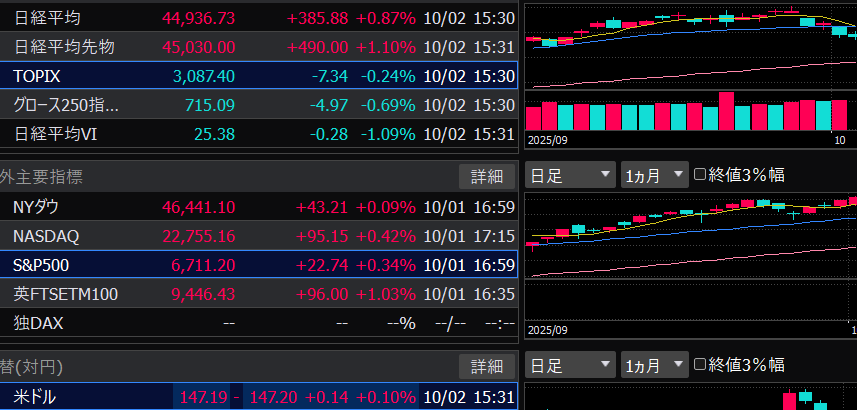This screenshot has width=857, height=410.
Task: Open 詳細 for the overseas indices section
Action: 487,177
